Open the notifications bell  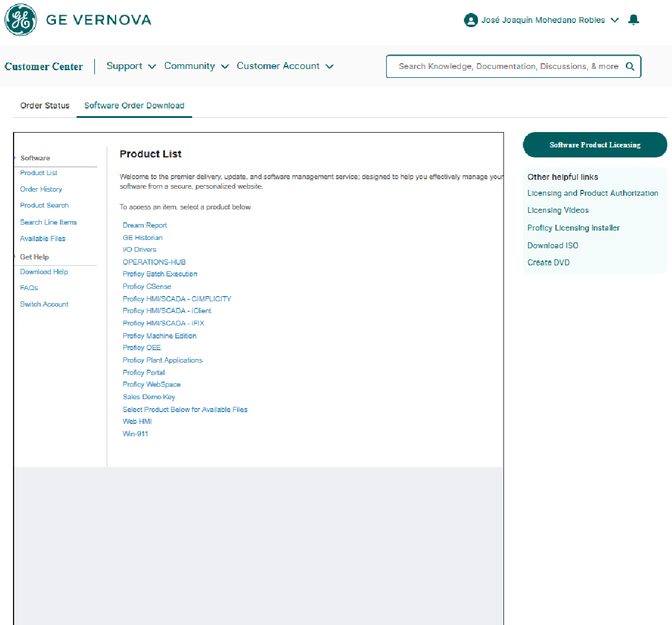point(634,19)
